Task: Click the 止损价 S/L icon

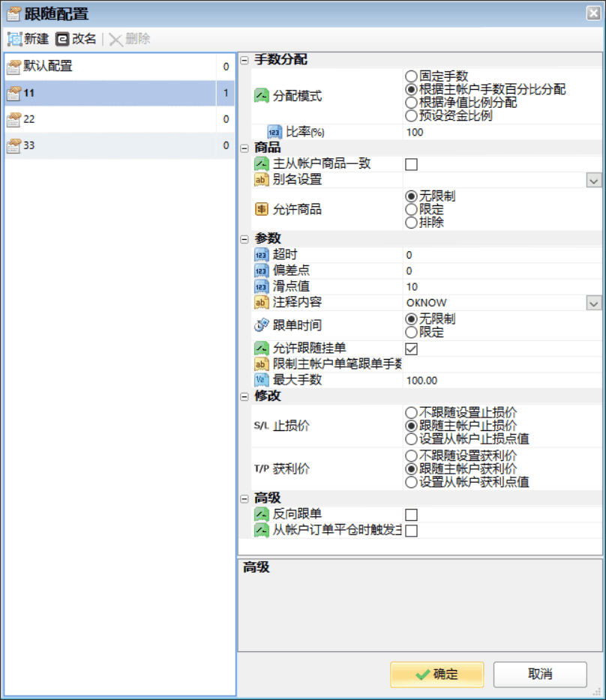Action: coord(261,426)
